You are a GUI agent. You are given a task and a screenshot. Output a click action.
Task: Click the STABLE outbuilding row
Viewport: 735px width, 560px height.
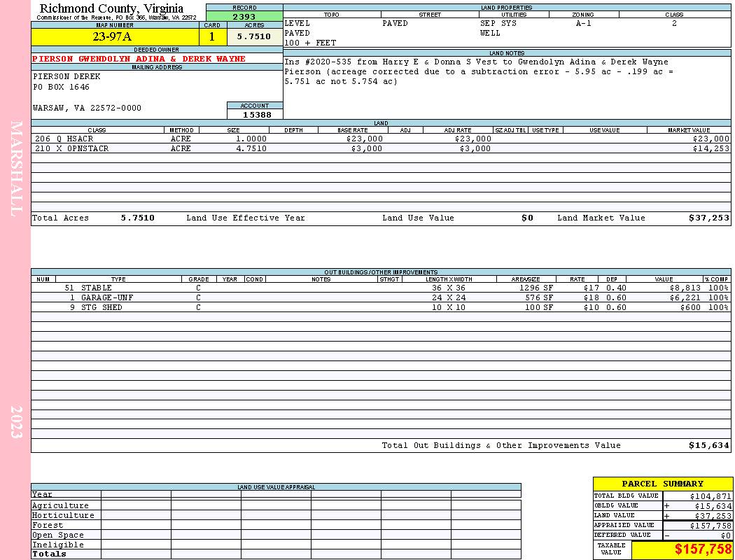click(381, 288)
